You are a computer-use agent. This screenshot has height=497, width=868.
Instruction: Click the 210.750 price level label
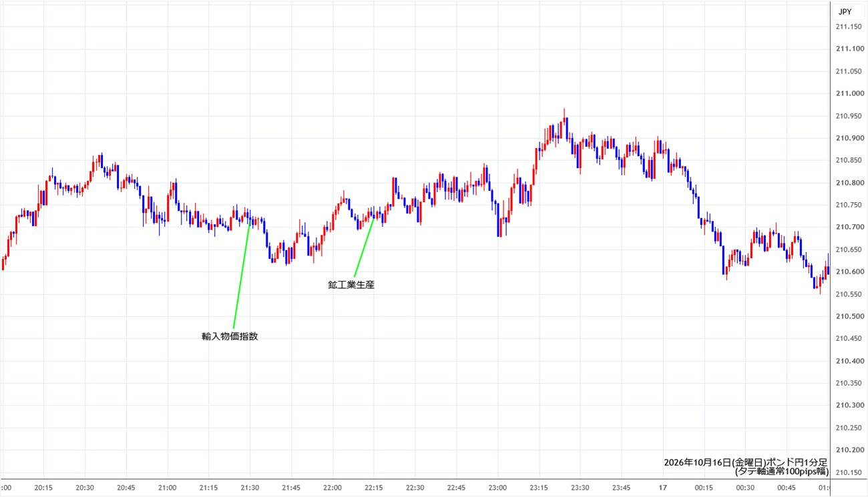tap(848, 205)
